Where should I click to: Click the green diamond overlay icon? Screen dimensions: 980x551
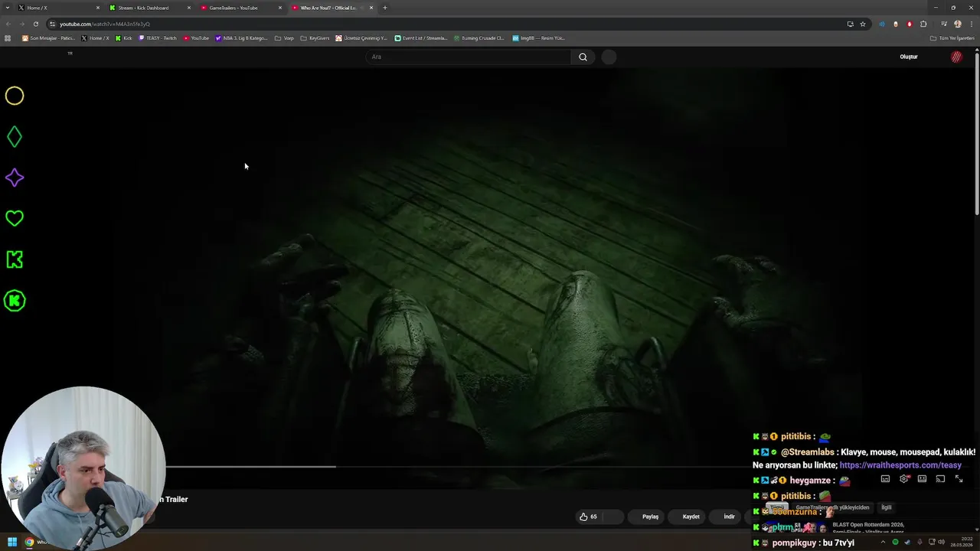tap(15, 137)
